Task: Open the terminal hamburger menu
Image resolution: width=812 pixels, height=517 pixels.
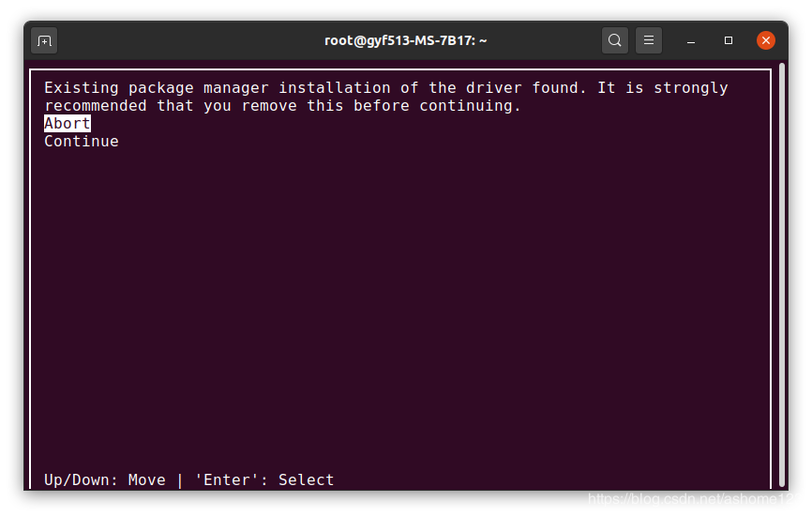Action: (649, 40)
